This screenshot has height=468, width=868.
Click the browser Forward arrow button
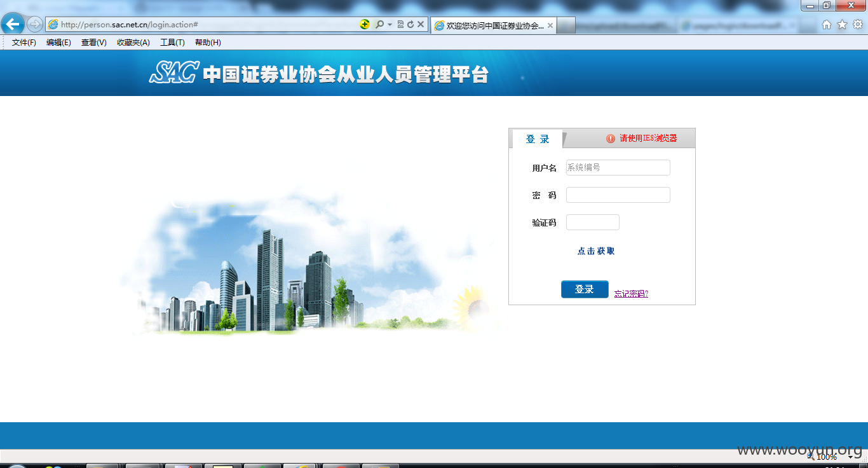coord(35,24)
